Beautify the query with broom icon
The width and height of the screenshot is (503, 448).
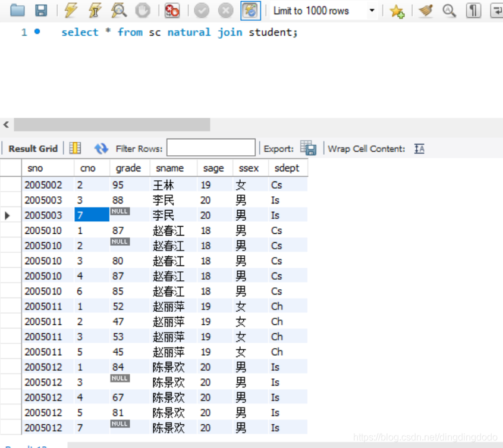click(x=426, y=11)
